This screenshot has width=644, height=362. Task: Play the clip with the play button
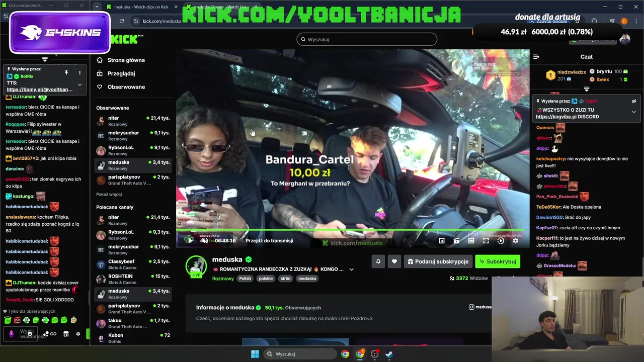tap(190, 240)
